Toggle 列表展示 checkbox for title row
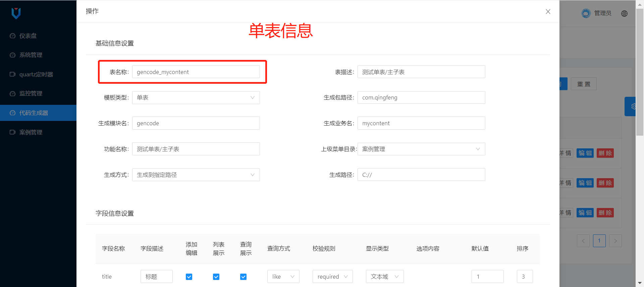 click(216, 277)
